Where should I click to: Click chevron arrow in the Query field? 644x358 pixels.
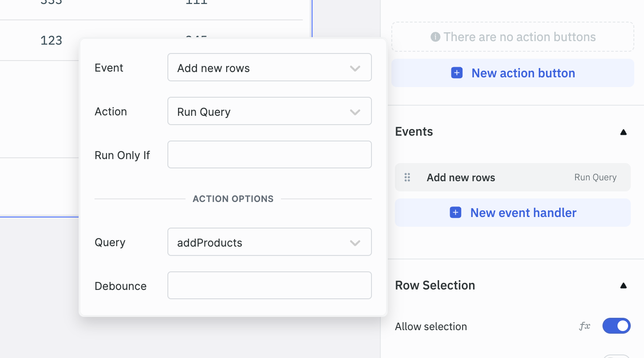[355, 243]
